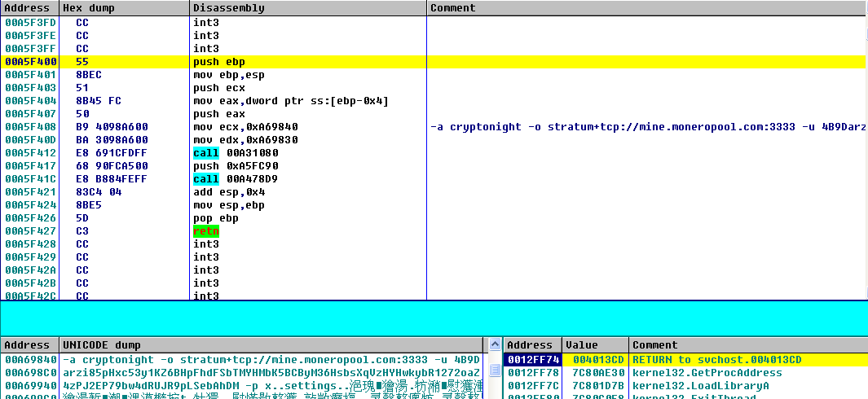Click the retn instruction row

(x=206, y=231)
